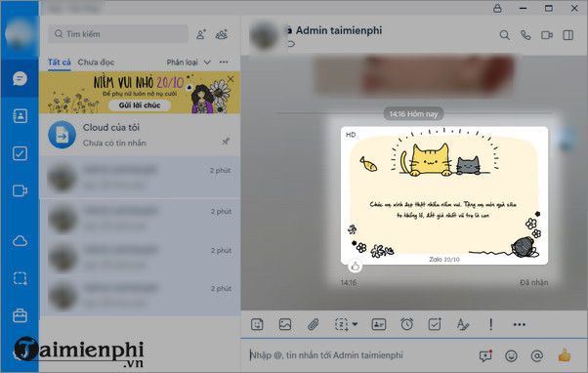
Task: Start a video call with Admin taimienphi
Action: [x=547, y=35]
